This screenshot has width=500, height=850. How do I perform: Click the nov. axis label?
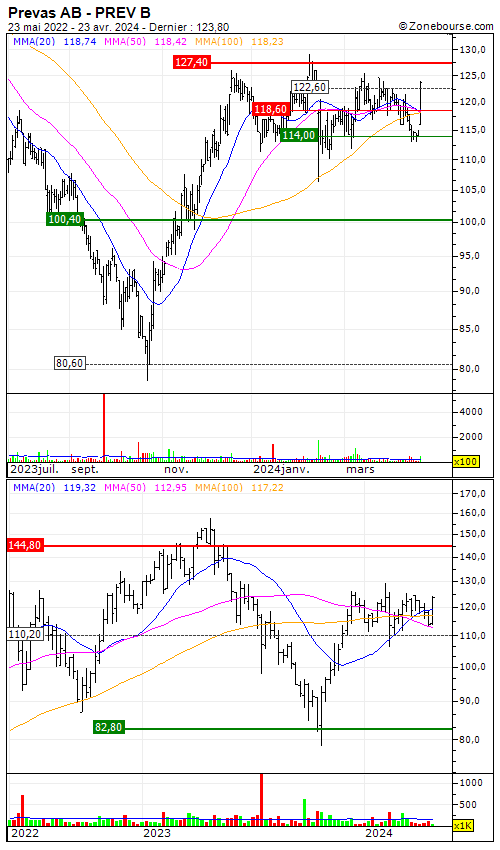click(176, 469)
